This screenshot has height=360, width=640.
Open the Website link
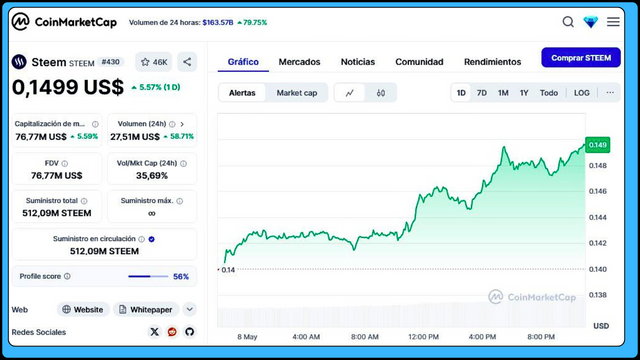point(83,309)
